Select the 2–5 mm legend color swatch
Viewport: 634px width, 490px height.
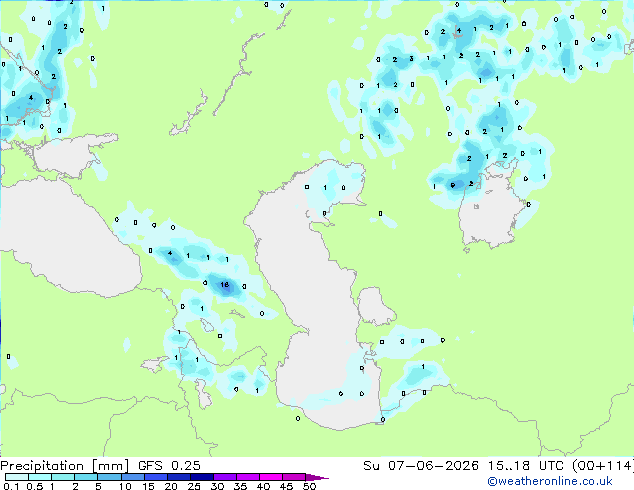coord(87,477)
